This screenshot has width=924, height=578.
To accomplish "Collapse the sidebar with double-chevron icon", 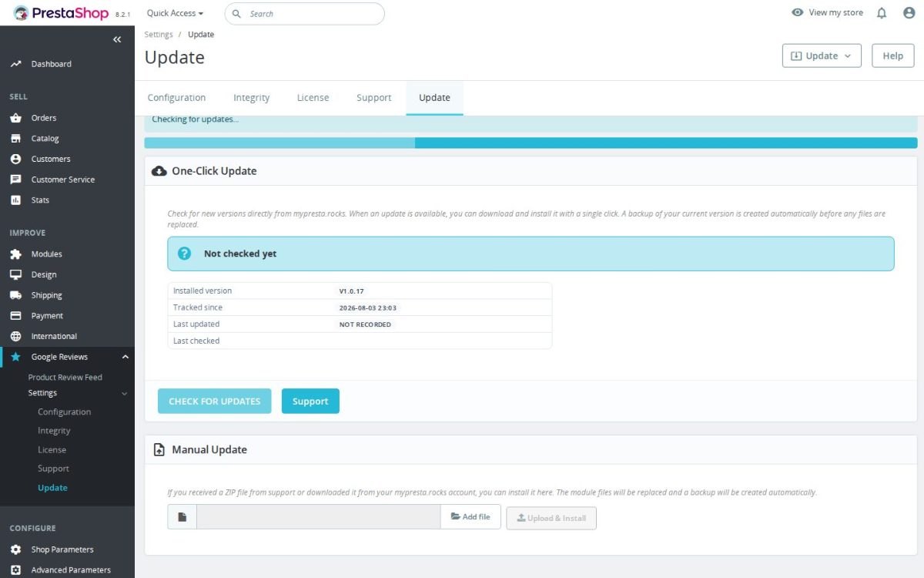I will click(117, 39).
